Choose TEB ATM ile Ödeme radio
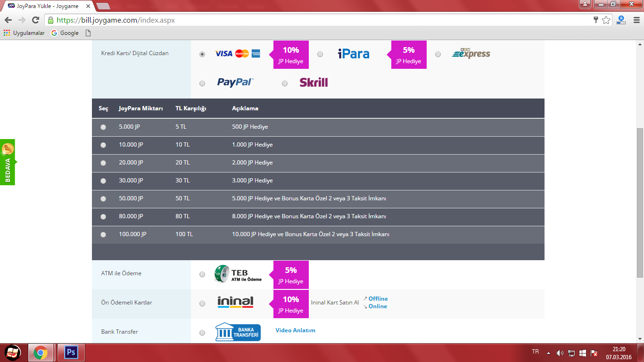Viewport: 644px width, 362px height. click(202, 274)
